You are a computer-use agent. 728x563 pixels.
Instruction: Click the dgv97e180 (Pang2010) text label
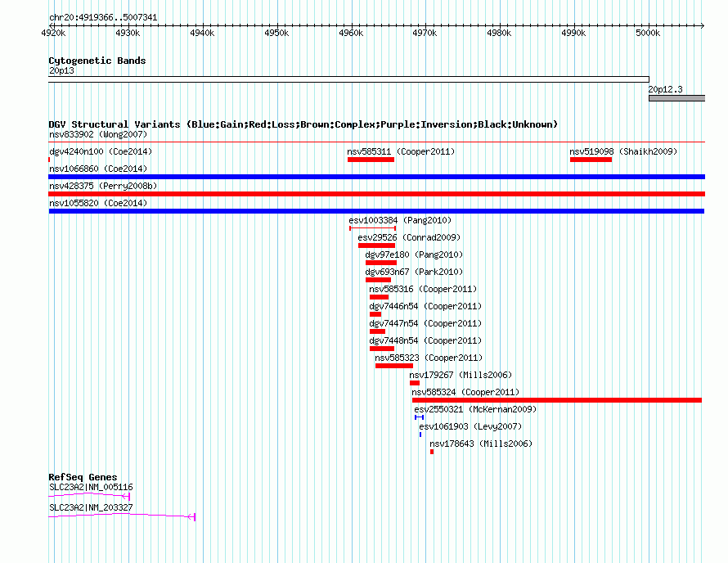point(414,255)
